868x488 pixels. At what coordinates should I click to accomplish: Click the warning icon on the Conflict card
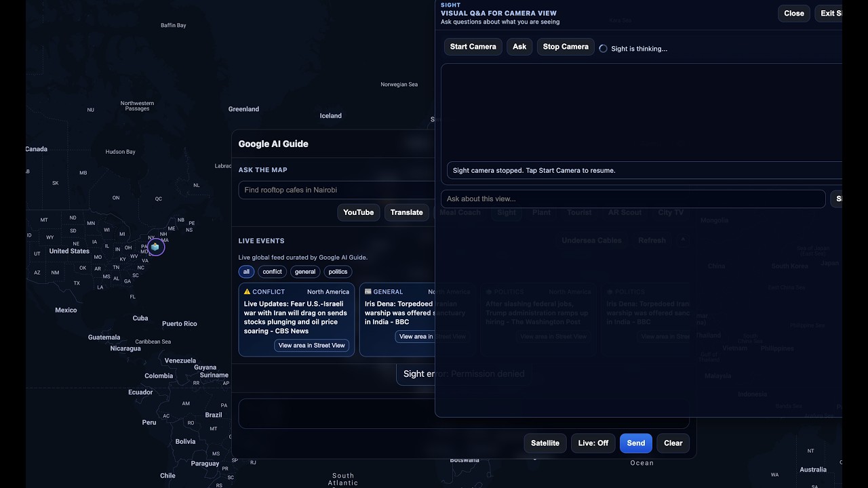coord(248,291)
